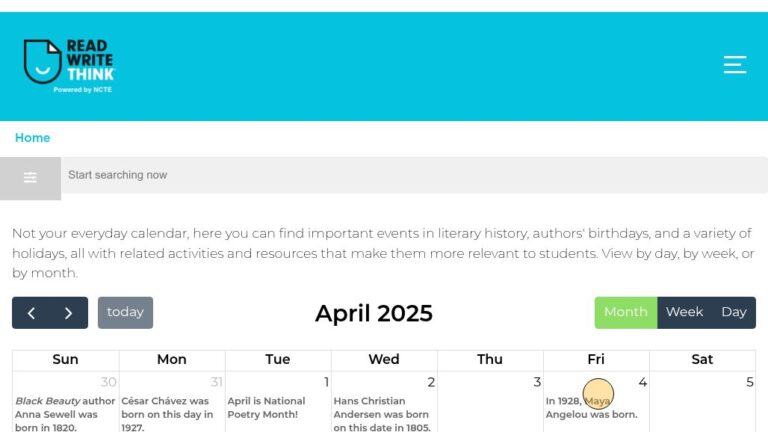Focus the Start searching now field
This screenshot has width=768, height=432.
pyautogui.click(x=414, y=175)
